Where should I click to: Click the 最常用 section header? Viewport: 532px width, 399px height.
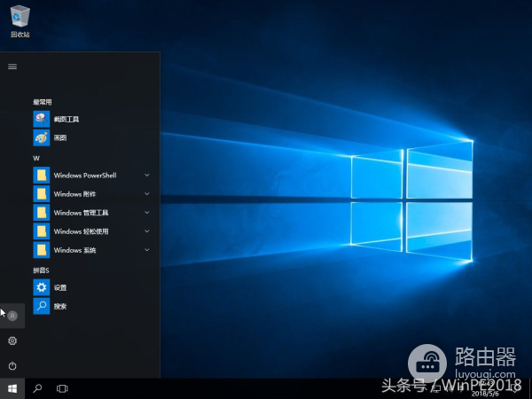click(43, 102)
